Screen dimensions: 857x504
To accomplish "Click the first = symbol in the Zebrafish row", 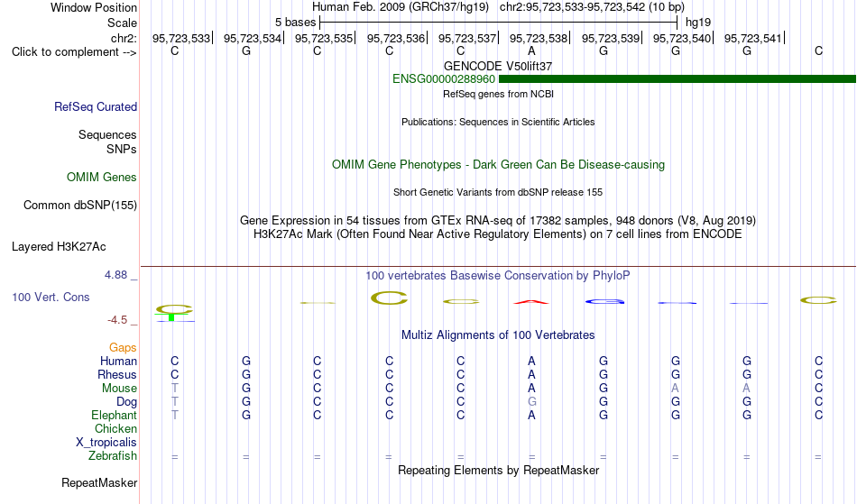I will pos(175,457).
